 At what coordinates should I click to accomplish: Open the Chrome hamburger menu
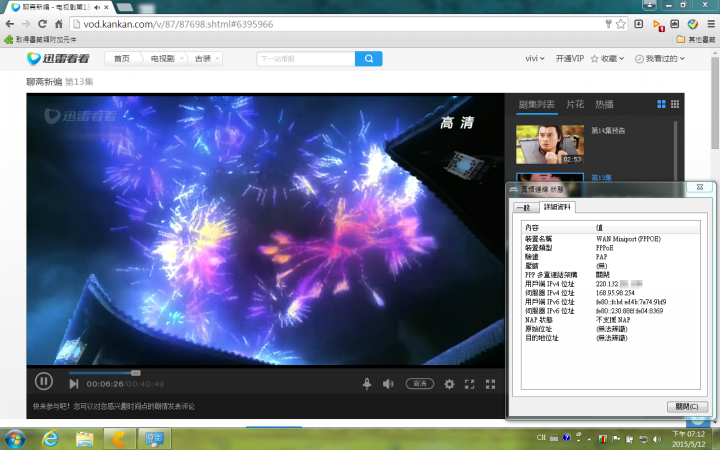click(710, 24)
